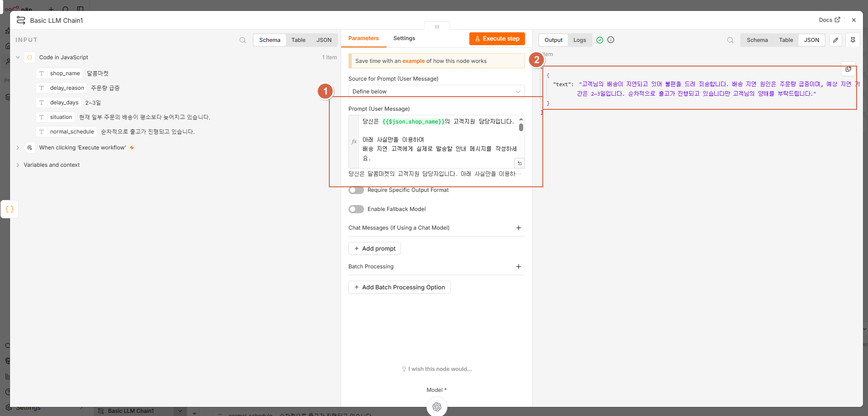The height and width of the screenshot is (416, 868).
Task: Open the example link in tip
Action: click(x=413, y=61)
